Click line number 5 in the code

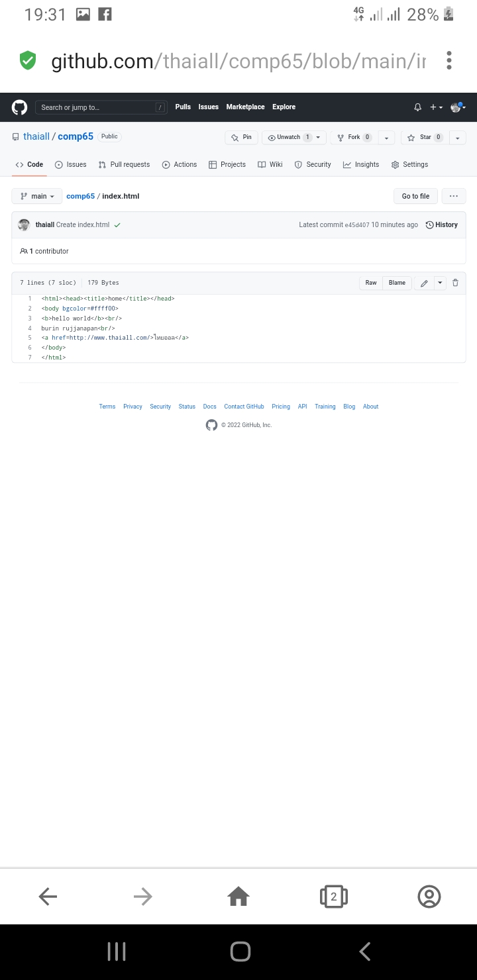tap(30, 338)
